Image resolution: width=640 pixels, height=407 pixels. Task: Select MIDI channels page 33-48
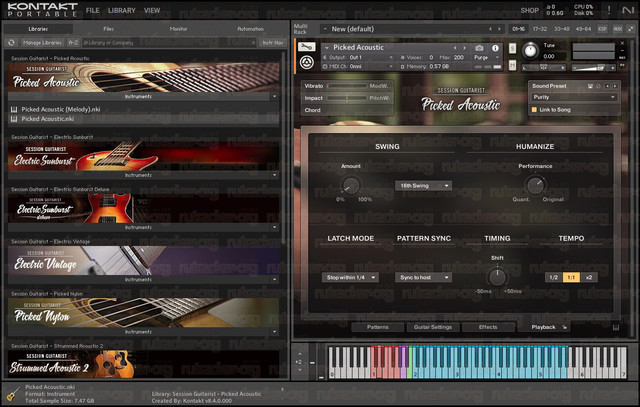[x=562, y=29]
